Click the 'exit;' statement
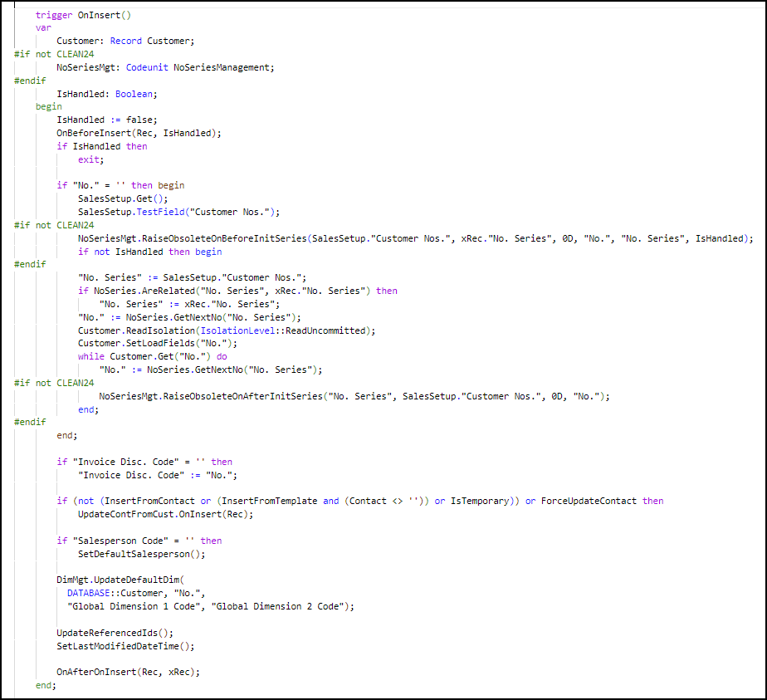 (91, 159)
